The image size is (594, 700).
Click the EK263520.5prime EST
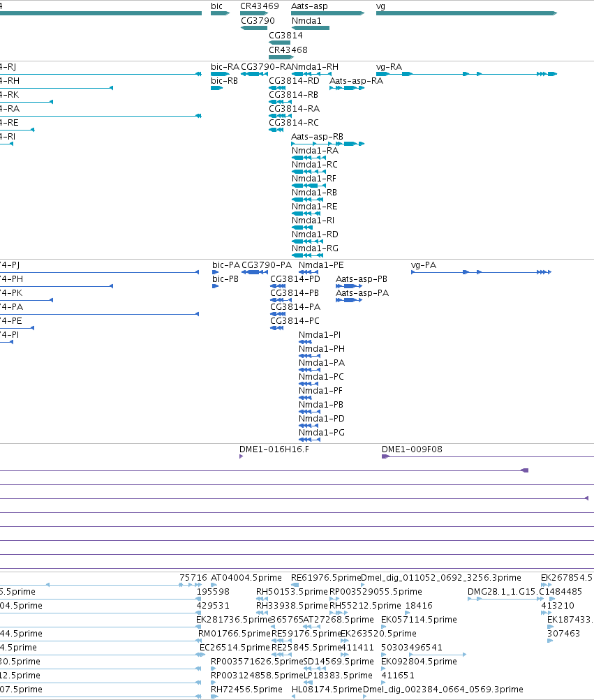click(345, 641)
